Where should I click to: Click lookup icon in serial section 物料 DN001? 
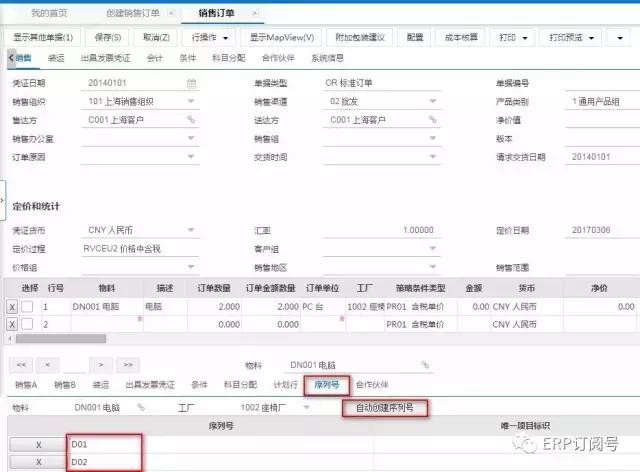(x=140, y=407)
